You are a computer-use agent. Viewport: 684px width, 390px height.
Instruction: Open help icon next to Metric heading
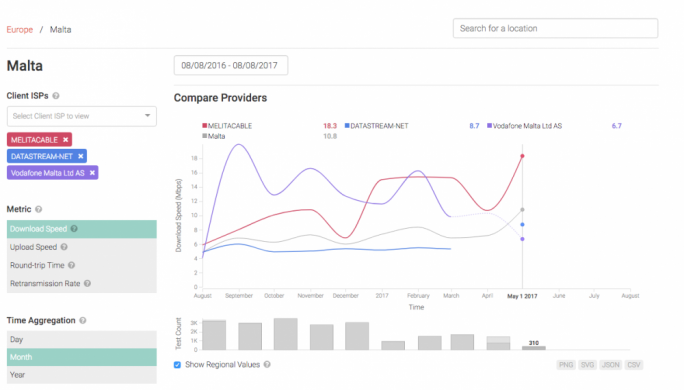tap(38, 209)
